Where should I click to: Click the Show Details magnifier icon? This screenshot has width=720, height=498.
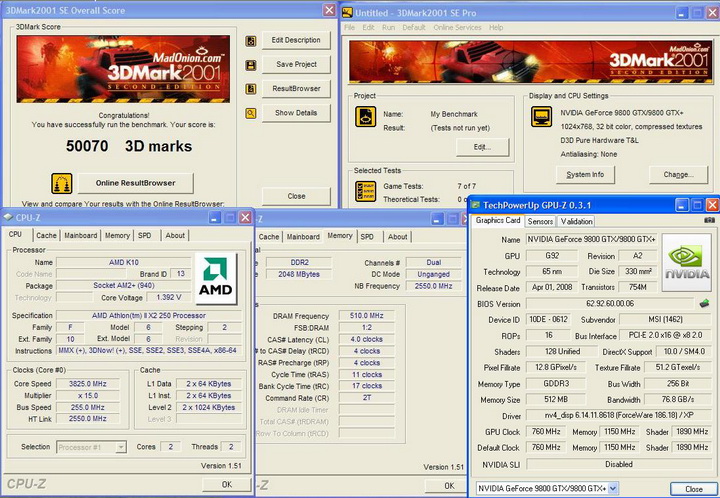[x=251, y=113]
